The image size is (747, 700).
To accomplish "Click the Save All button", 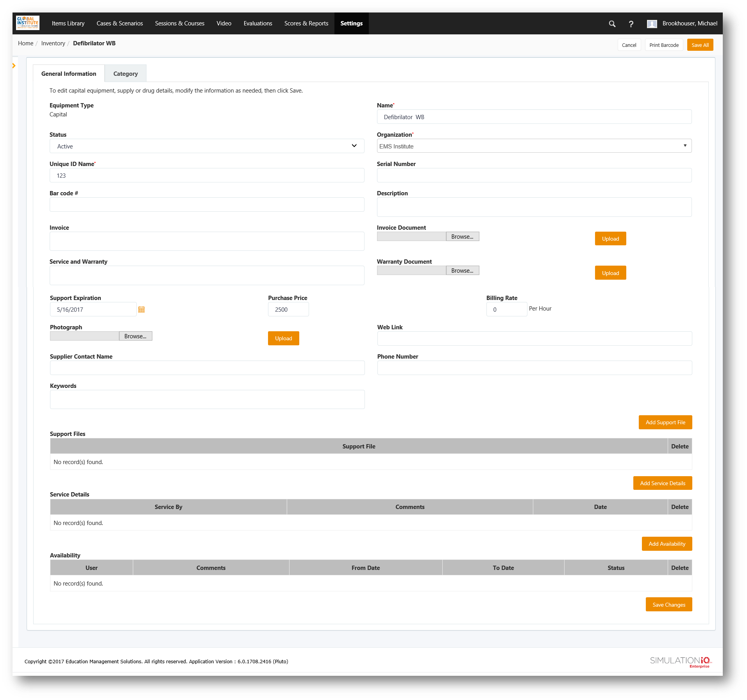I will pyautogui.click(x=700, y=45).
